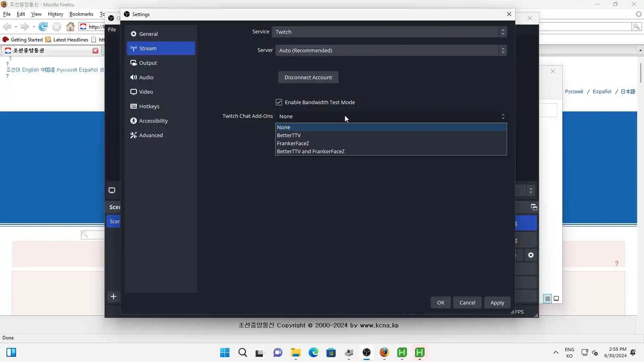
Task: Show hidden system tray icons
Action: pyautogui.click(x=556, y=353)
